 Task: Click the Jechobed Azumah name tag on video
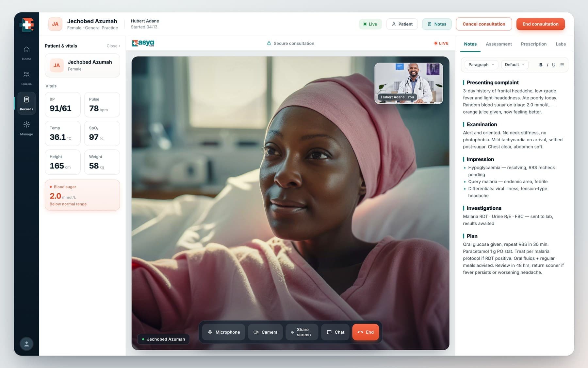(163, 339)
